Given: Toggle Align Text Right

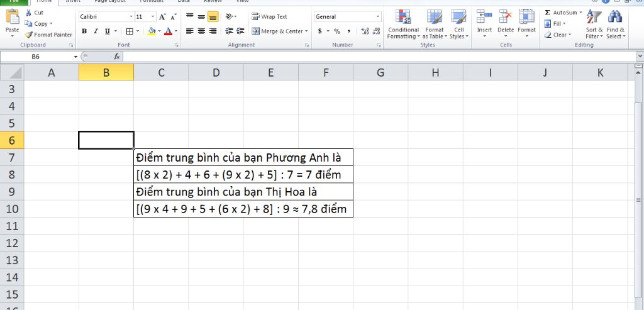Looking at the screenshot, I should coord(213,31).
